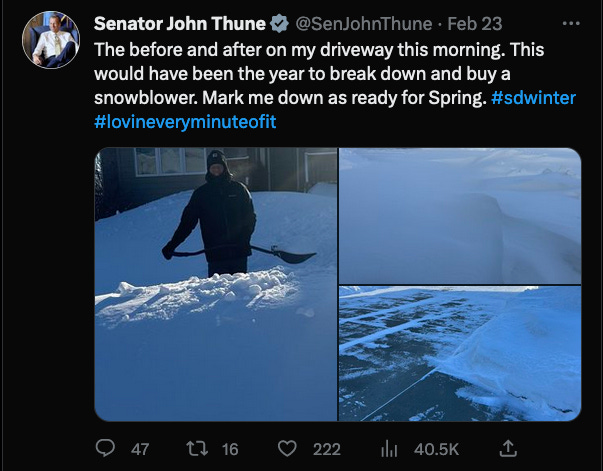Open the top-right snow drift photo
This screenshot has height=471, width=603.
point(460,215)
